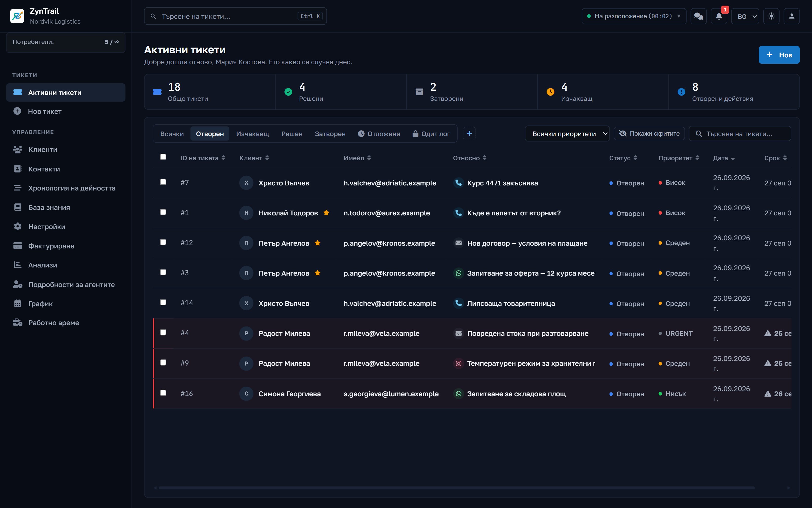The height and width of the screenshot is (508, 812).
Task: Click phone icon for Липсваща товарителница
Action: (x=458, y=303)
